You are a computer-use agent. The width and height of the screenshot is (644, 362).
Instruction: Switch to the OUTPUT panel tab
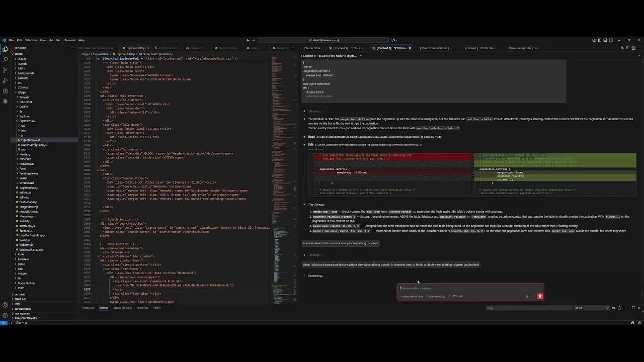coord(104,308)
